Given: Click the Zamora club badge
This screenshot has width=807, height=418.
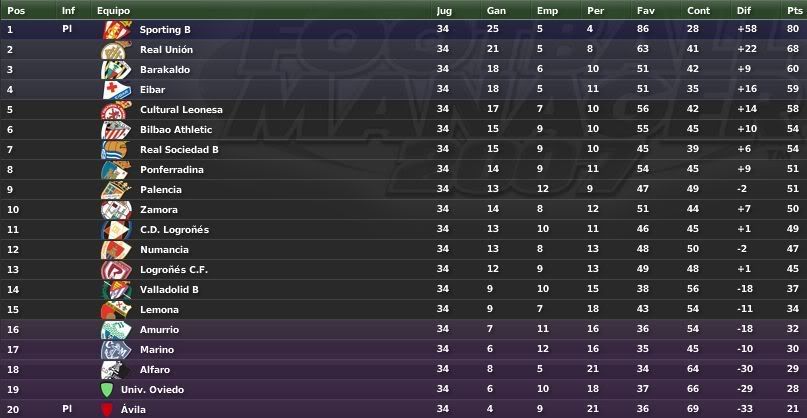Looking at the screenshot, I should pos(116,210).
